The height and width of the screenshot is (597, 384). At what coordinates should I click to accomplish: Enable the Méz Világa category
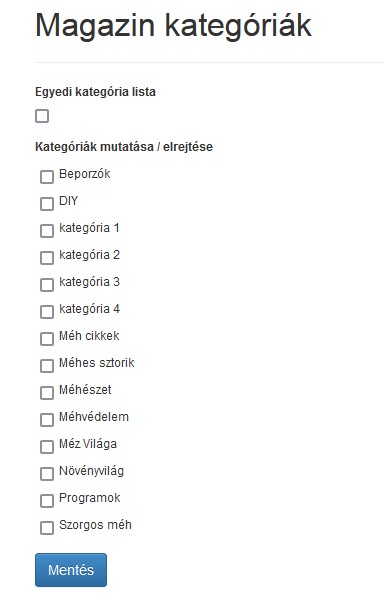coord(47,447)
